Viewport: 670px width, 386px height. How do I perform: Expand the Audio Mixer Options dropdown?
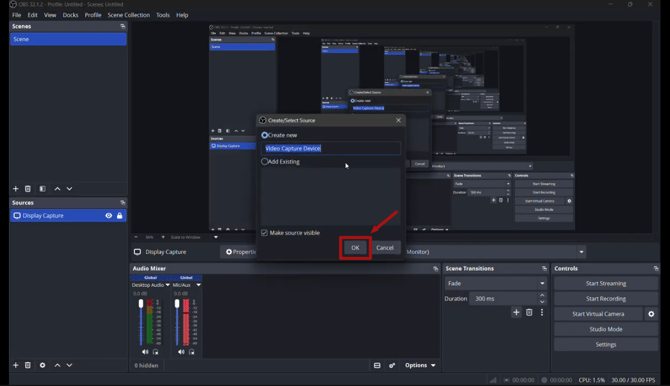coord(420,365)
